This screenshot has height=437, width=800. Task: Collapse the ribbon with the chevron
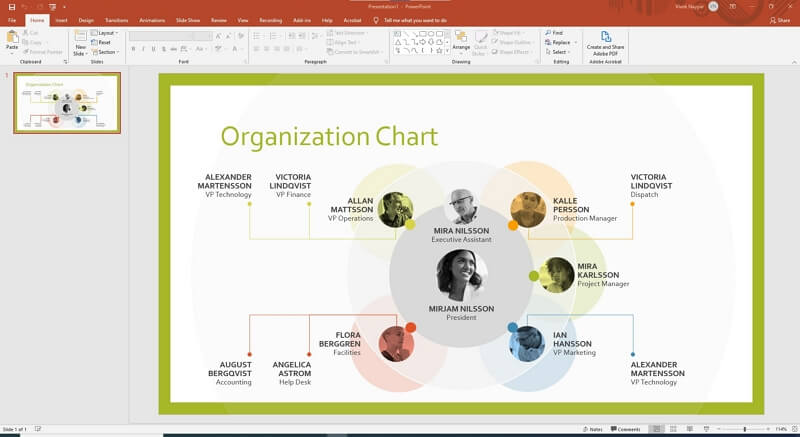(x=794, y=62)
